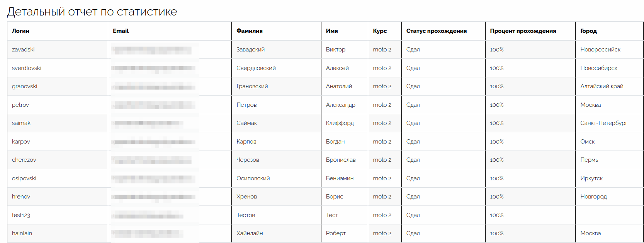Click the city Новороссийск
The width and height of the screenshot is (644, 243).
600,50
